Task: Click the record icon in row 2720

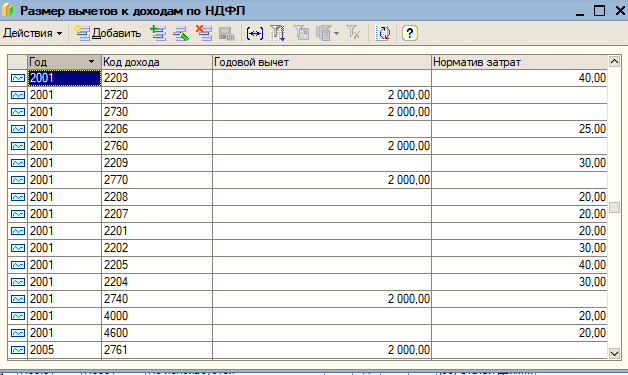Action: (18, 95)
